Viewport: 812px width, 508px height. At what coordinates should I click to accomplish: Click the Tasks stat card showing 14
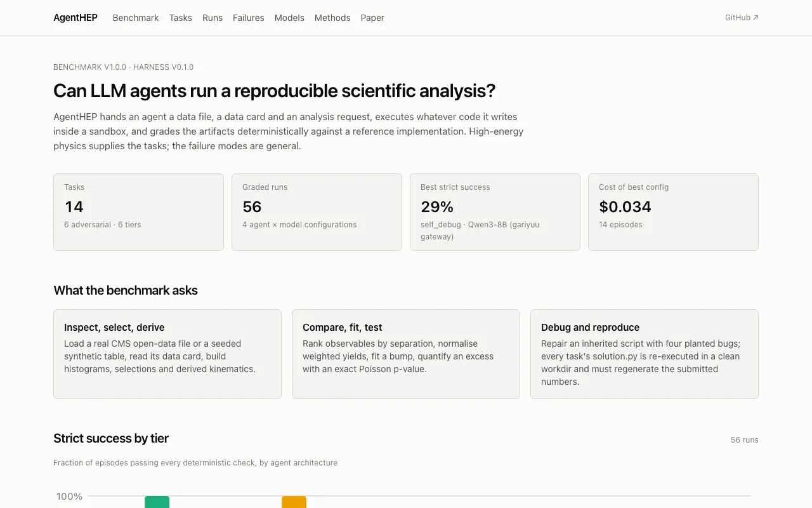[x=138, y=212]
